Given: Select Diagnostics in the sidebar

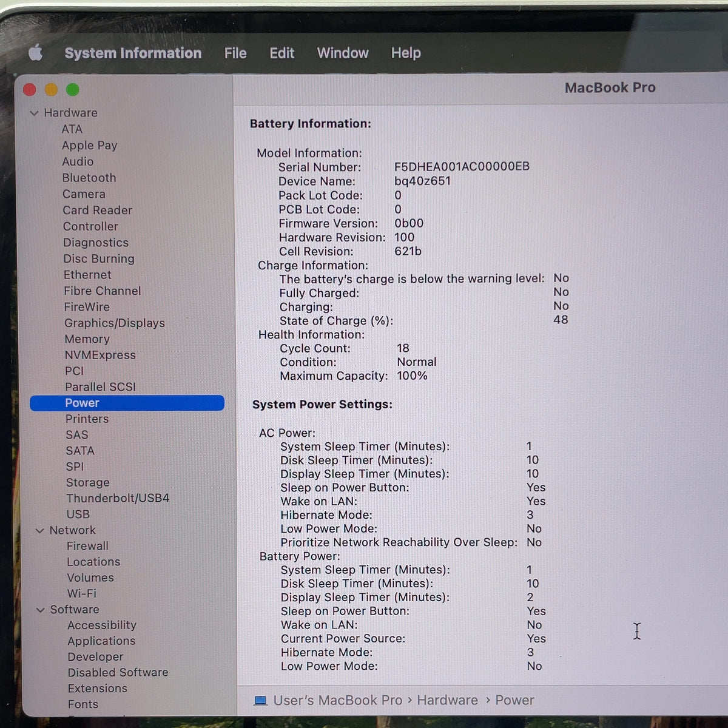Looking at the screenshot, I should tap(96, 243).
